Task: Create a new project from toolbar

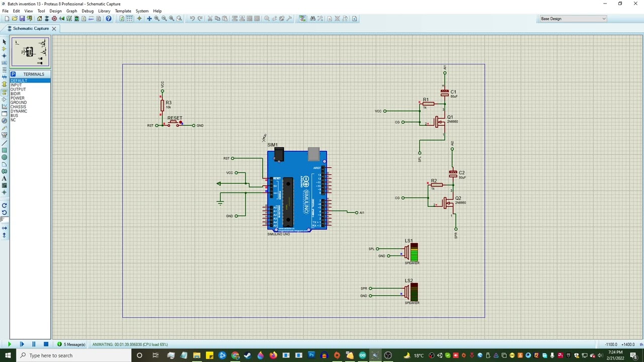Action: (x=7, y=19)
